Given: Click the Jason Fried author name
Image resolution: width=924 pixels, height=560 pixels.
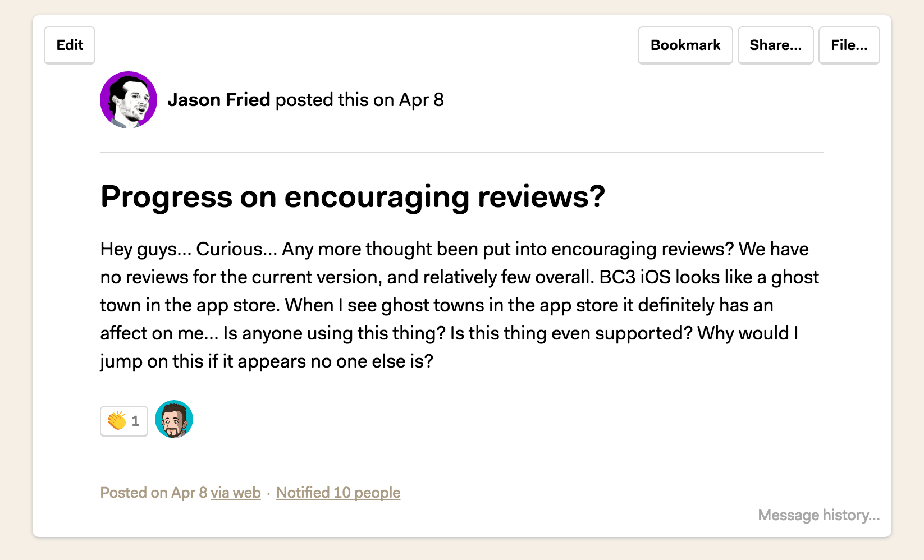Looking at the screenshot, I should pos(219,100).
